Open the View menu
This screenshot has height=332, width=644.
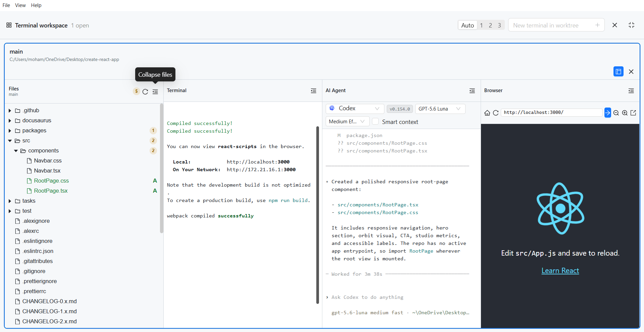[x=20, y=5]
